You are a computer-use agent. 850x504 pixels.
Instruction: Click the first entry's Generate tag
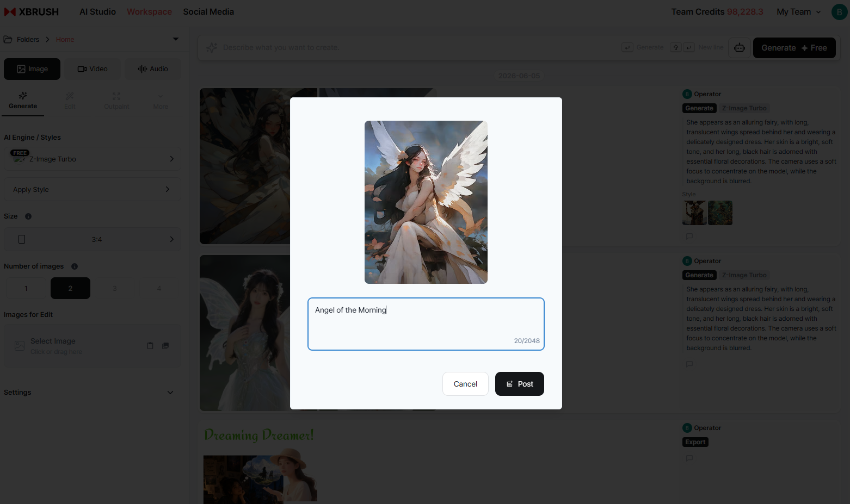coord(699,108)
